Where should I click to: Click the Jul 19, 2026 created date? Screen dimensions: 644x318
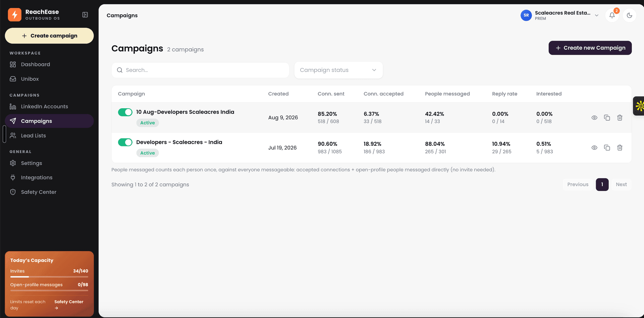pos(282,148)
